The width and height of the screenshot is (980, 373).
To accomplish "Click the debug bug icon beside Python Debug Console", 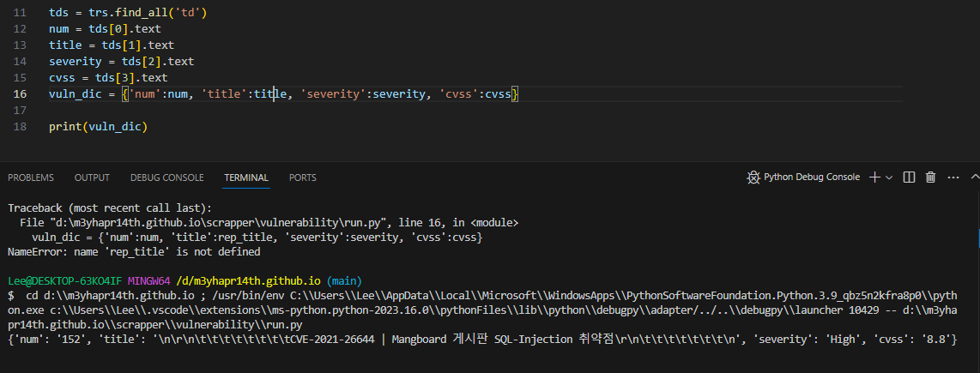I will click(753, 177).
